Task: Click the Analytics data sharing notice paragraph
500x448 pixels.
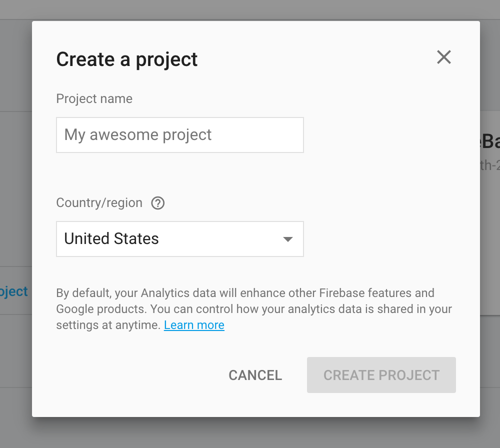Action: tap(253, 308)
